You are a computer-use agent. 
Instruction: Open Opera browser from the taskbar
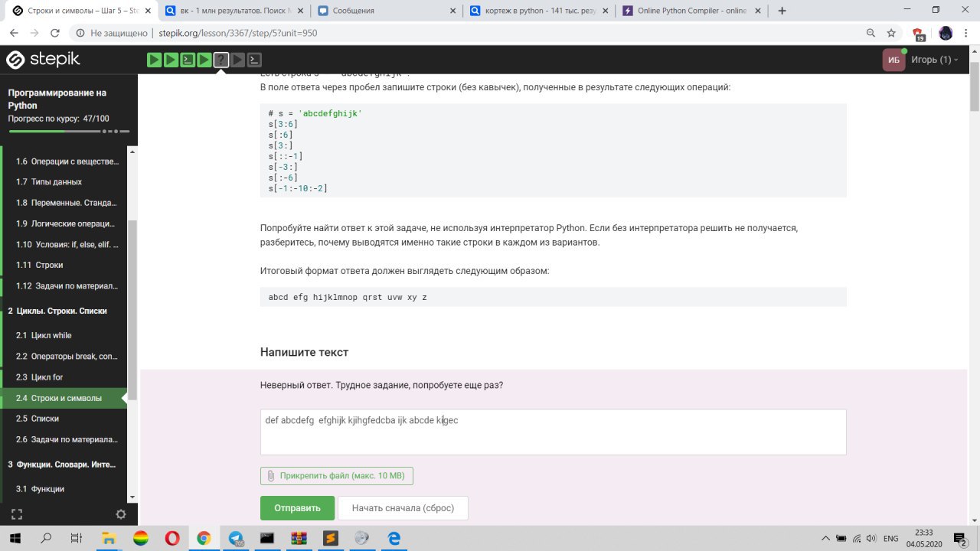click(172, 538)
